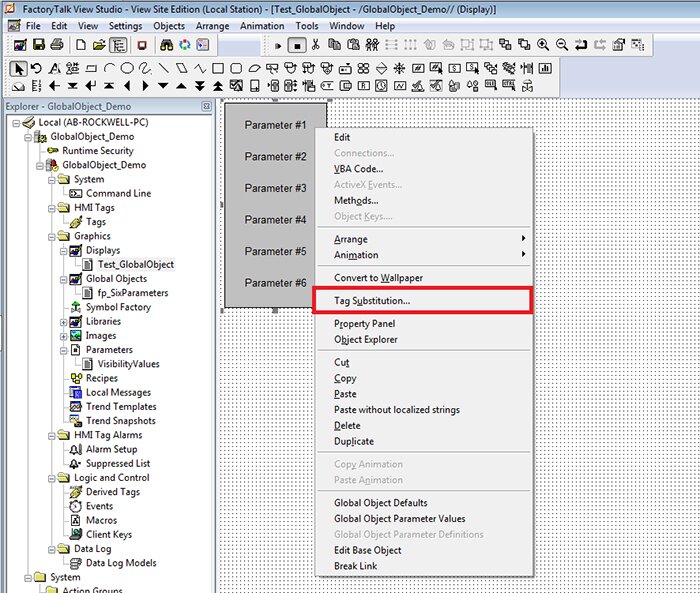Select the arrow Select tool
Viewport: 700px width, 593px height.
click(18, 69)
